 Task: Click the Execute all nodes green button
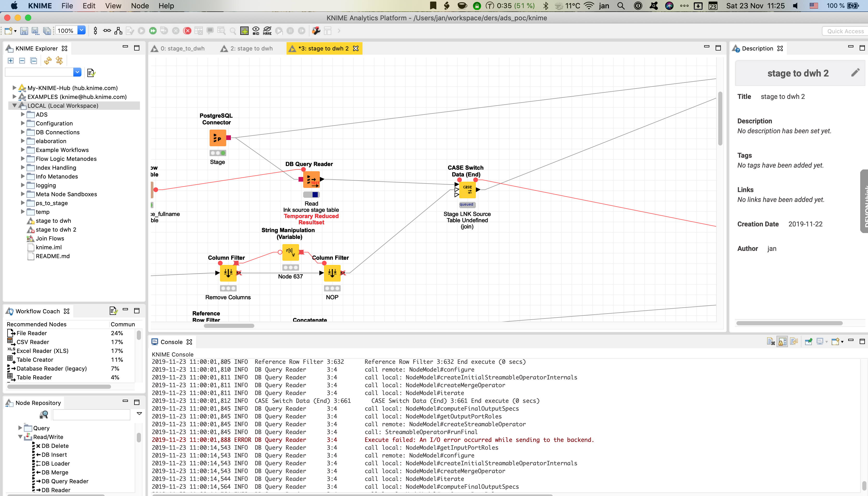[153, 31]
